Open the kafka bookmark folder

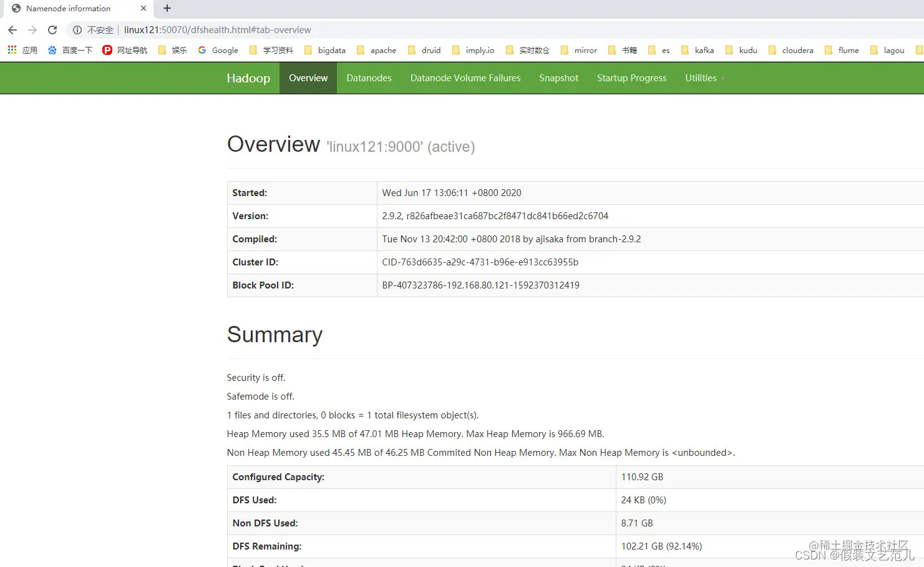point(698,50)
